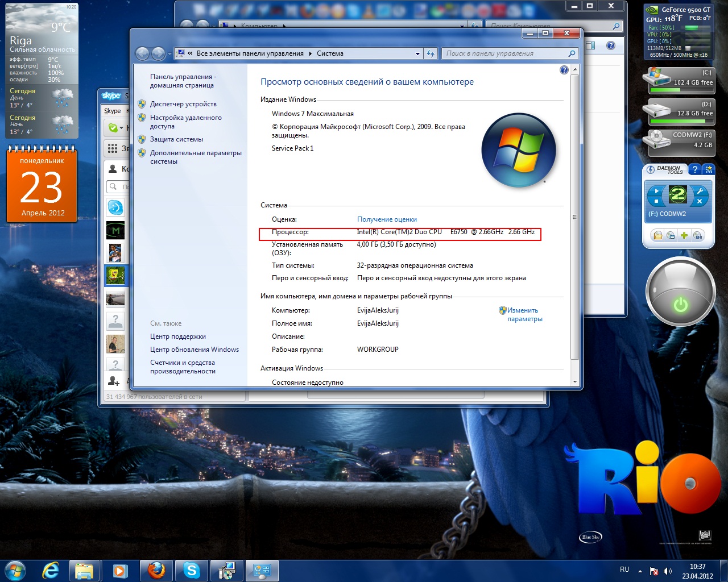Launch Internet Explorer from taskbar
The image size is (728, 582).
click(51, 570)
